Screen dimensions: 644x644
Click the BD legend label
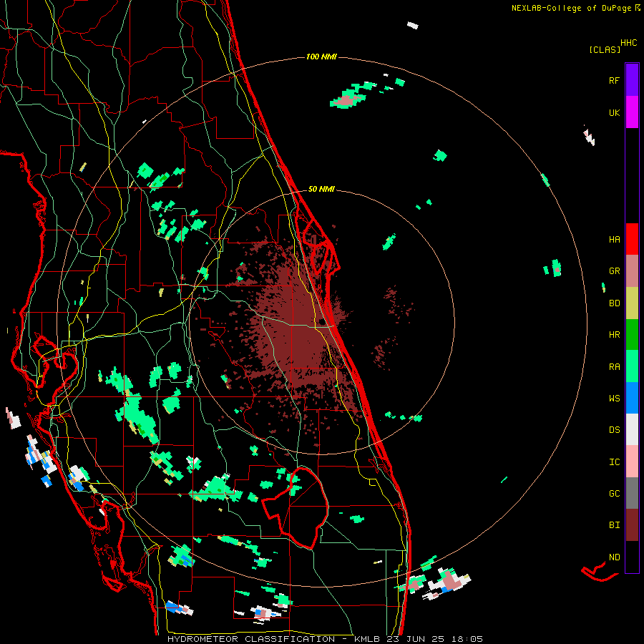(615, 303)
